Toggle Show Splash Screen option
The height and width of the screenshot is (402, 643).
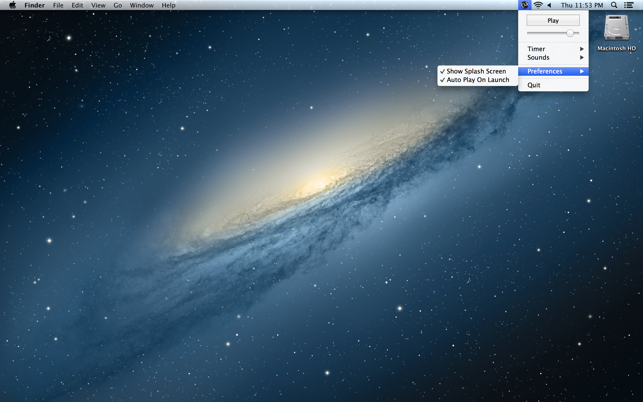click(x=477, y=71)
